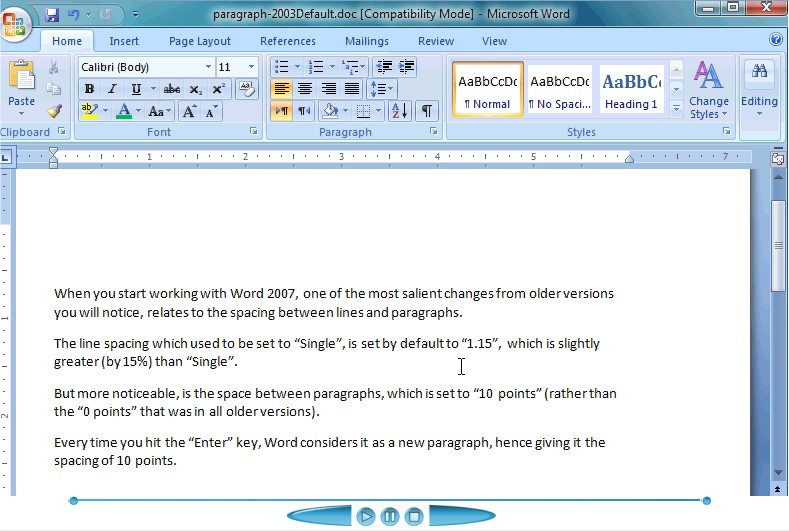This screenshot has height=531, width=789.
Task: Open the multilevel list menu
Action: pos(353,66)
